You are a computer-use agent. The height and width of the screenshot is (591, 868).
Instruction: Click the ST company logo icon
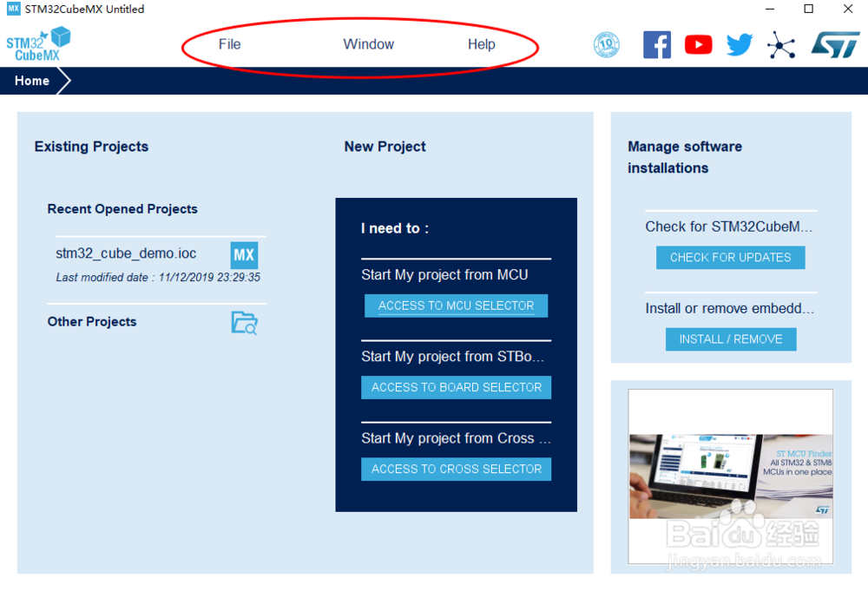tap(835, 45)
